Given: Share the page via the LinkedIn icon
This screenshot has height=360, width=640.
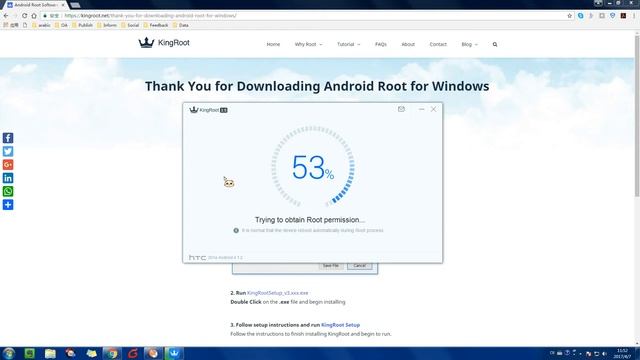Looking at the screenshot, I should coord(8,178).
